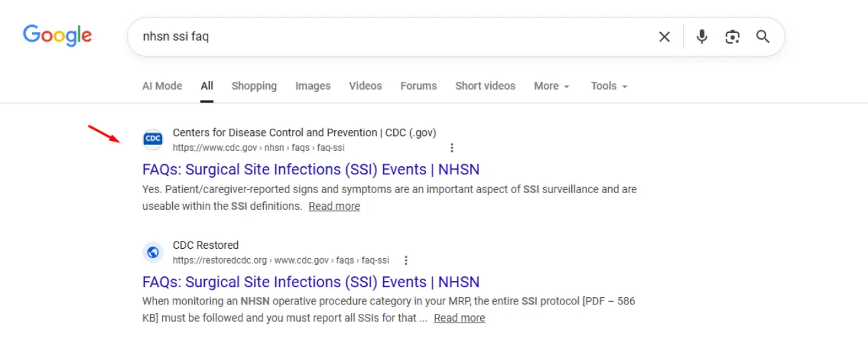Switch to Forums results tab

tap(419, 86)
